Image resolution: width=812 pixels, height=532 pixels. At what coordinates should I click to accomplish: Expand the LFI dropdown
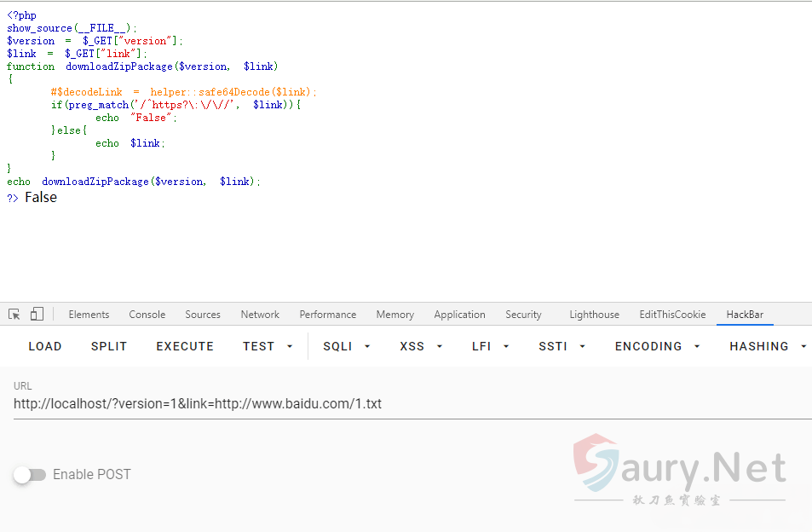pos(491,346)
